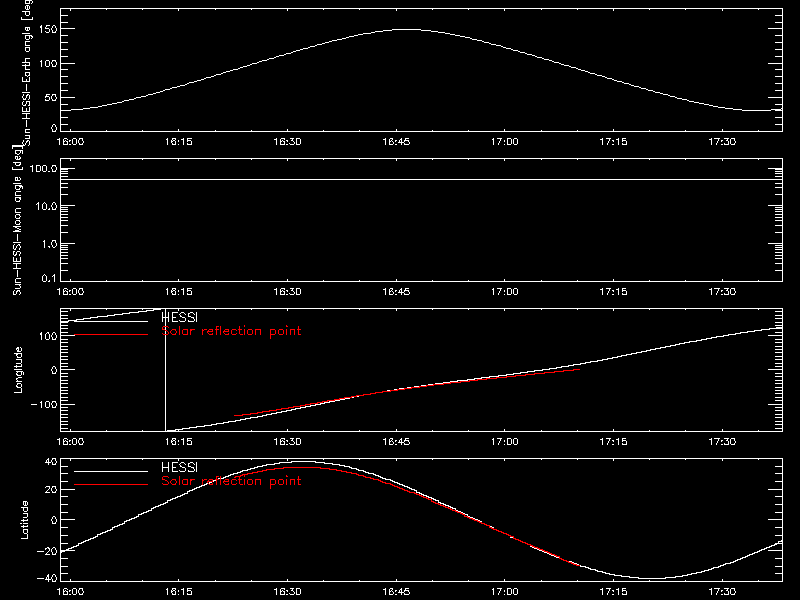Click white HESSI legend line in Longitude plot
This screenshot has height=600, width=800.
(x=111, y=321)
